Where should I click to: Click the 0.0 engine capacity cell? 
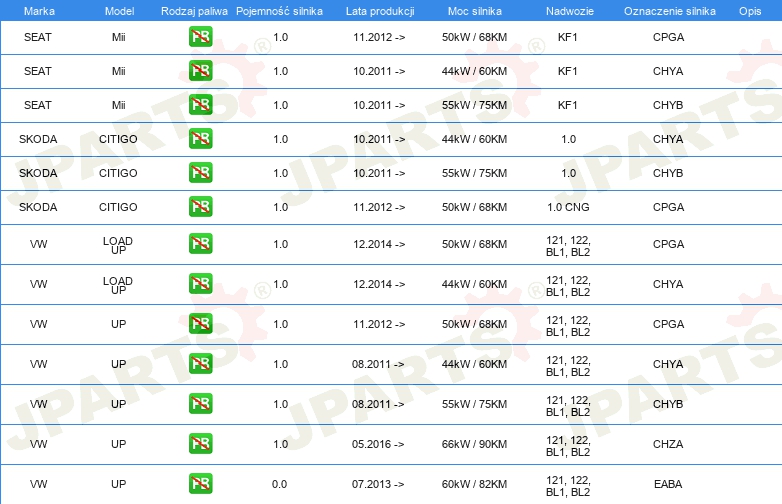coord(279,484)
